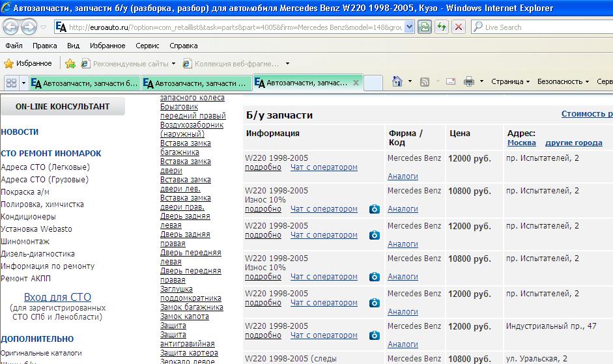Open Адреса СТО (Легковые)
This screenshot has width=613, height=364.
pyautogui.click(x=46, y=167)
